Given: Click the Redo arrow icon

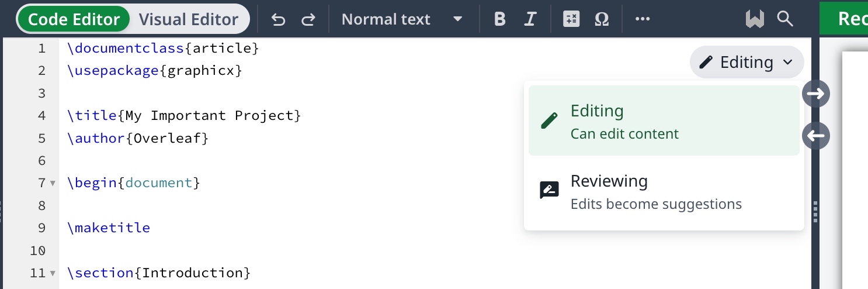Looking at the screenshot, I should pos(308,19).
